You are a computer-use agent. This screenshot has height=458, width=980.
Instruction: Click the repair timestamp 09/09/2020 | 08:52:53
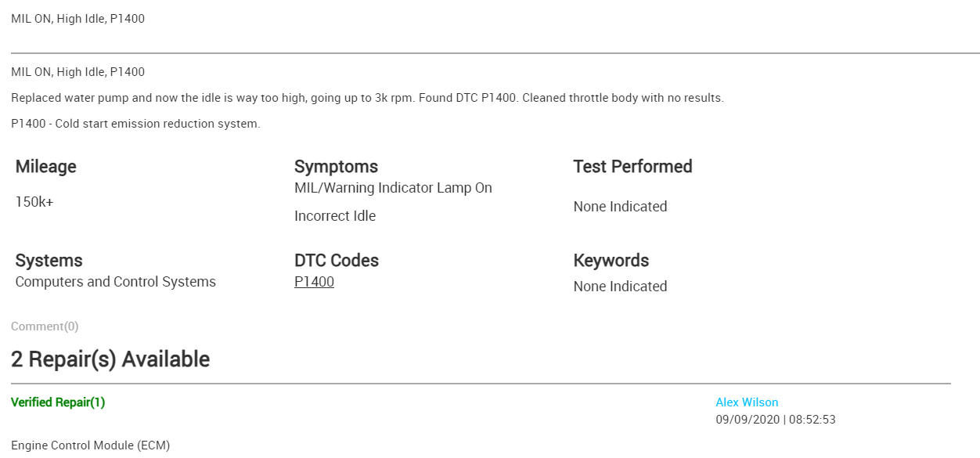pyautogui.click(x=776, y=420)
